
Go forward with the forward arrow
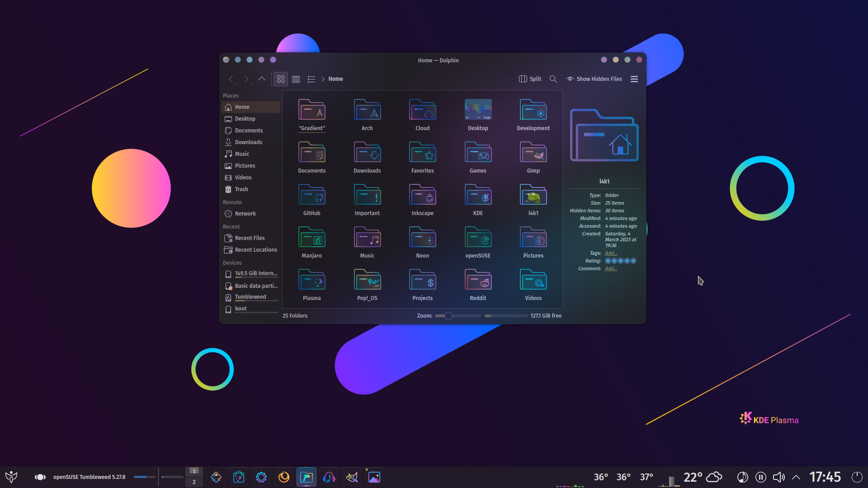[x=246, y=79]
